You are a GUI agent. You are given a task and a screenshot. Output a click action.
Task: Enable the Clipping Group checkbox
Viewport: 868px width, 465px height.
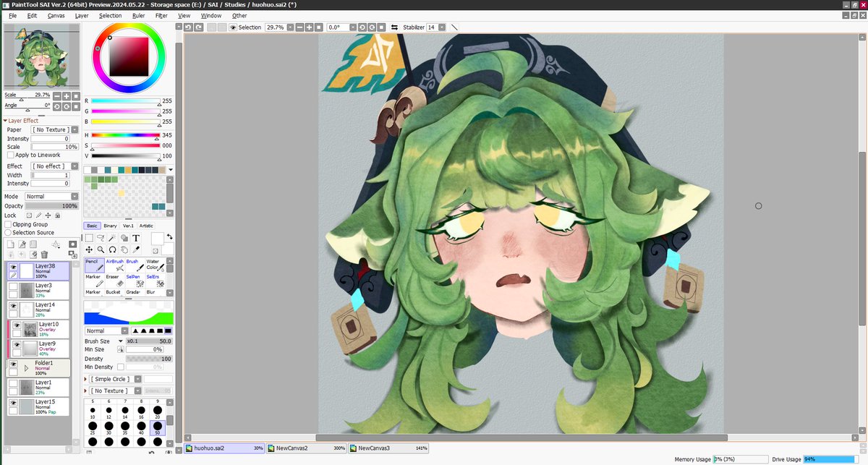(x=8, y=224)
